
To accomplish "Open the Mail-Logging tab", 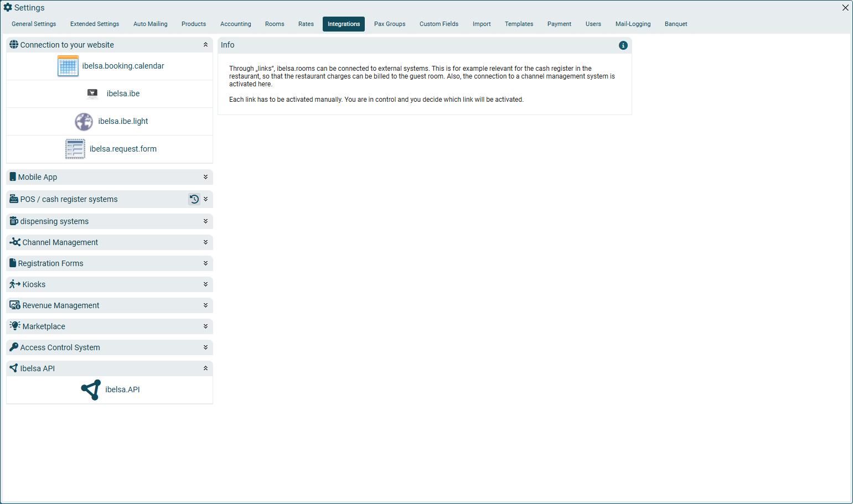I will pos(633,24).
